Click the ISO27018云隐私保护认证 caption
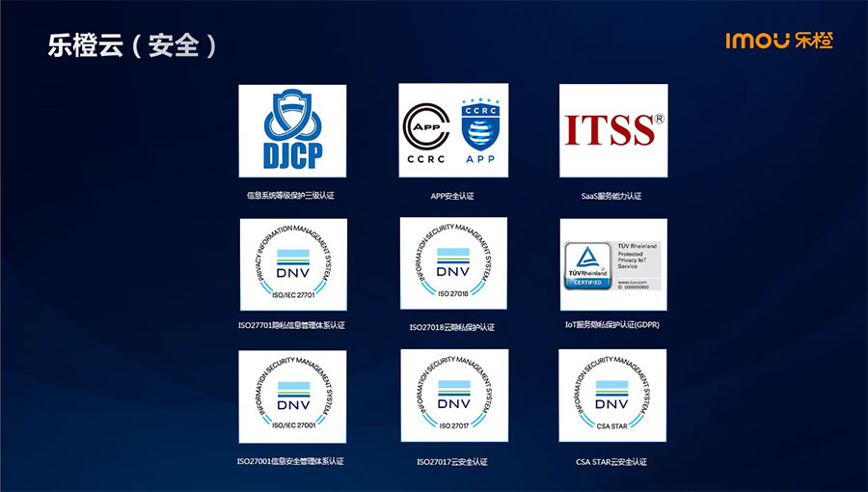The height and width of the screenshot is (492, 868). click(452, 327)
